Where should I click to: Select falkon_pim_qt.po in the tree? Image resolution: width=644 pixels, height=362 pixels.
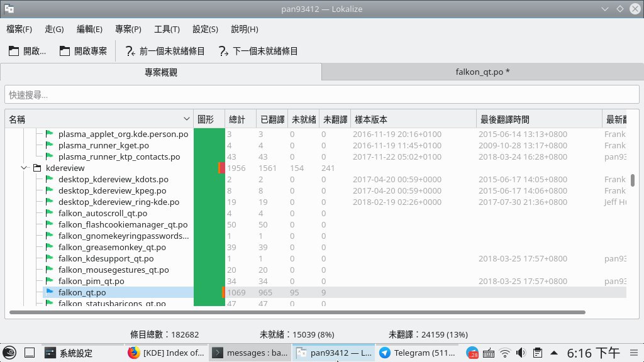pos(91,281)
